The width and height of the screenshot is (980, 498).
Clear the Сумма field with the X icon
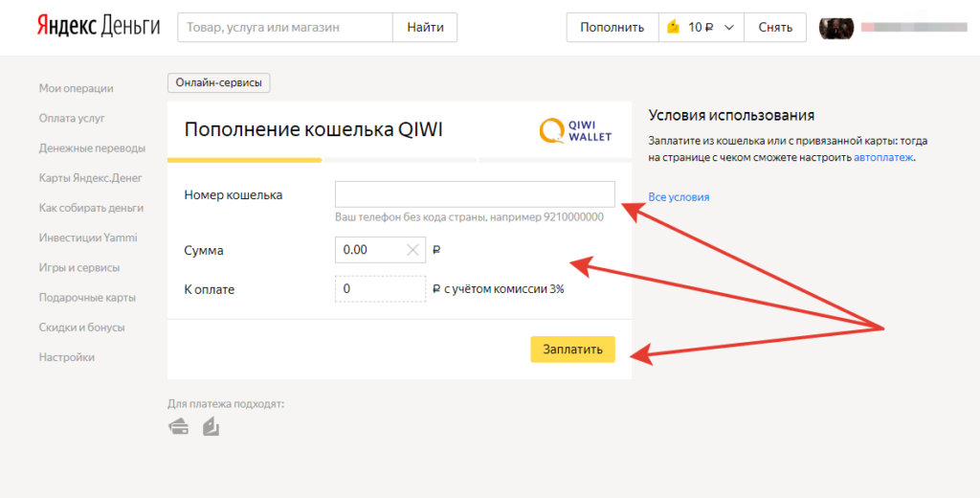412,250
